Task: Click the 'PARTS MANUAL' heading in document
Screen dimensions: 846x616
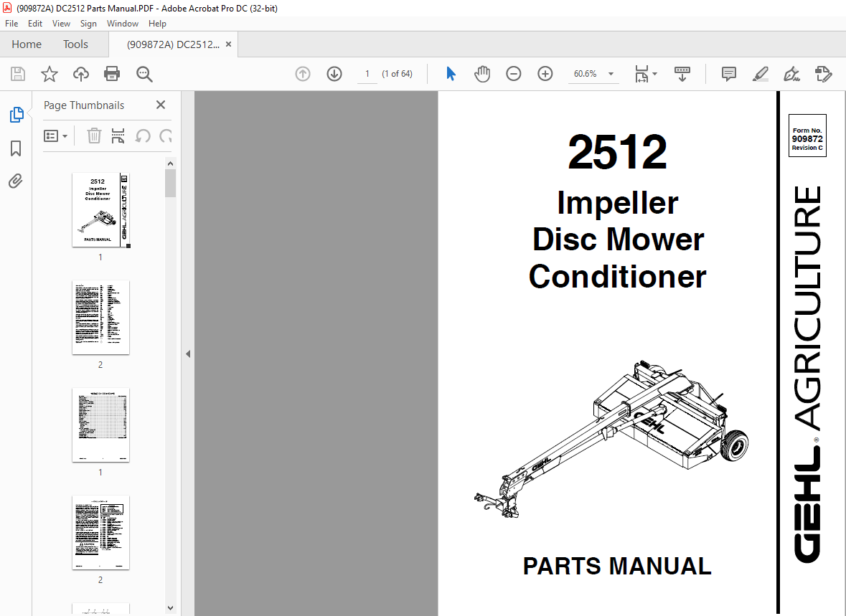Action: tap(617, 567)
